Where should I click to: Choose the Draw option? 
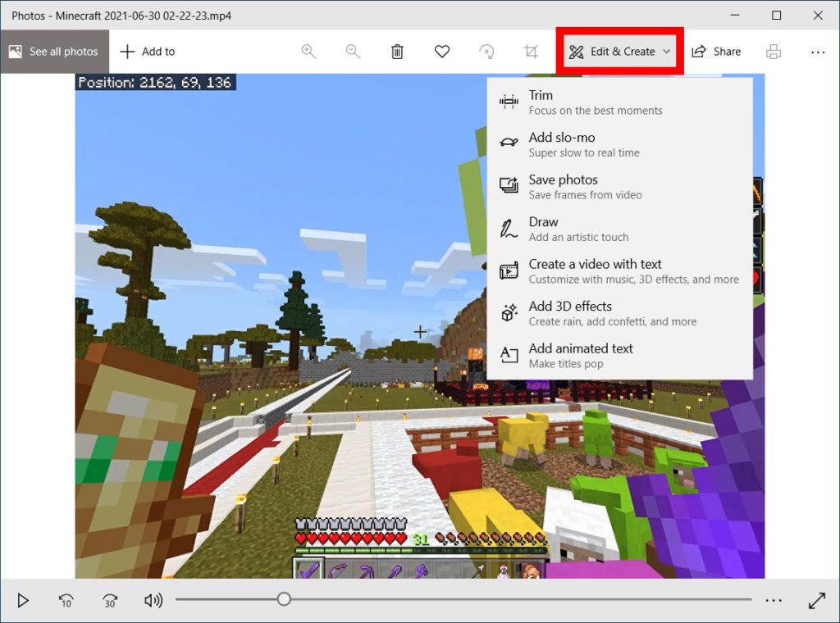(x=619, y=229)
